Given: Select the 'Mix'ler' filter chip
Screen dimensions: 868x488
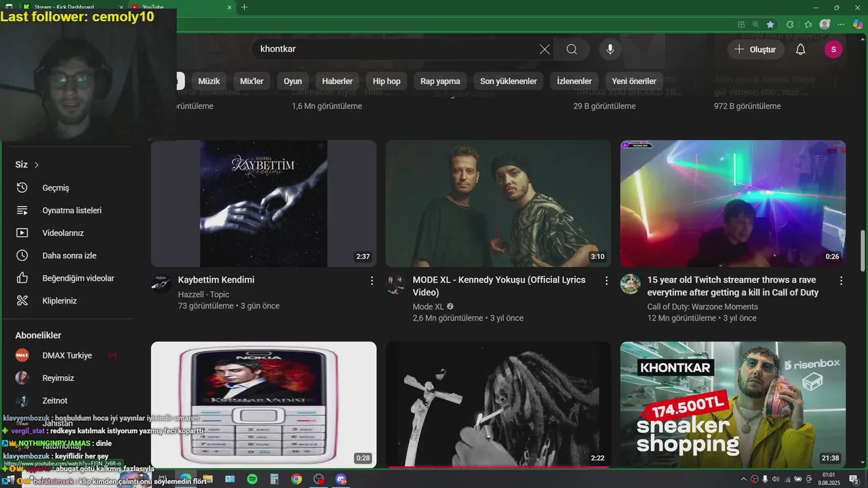Looking at the screenshot, I should click(252, 81).
